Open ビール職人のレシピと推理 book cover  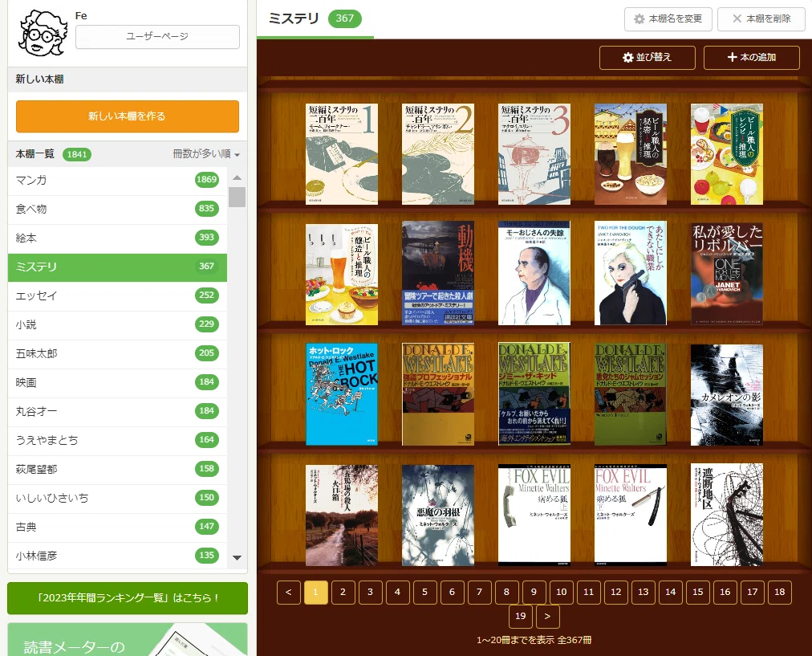click(x=727, y=154)
